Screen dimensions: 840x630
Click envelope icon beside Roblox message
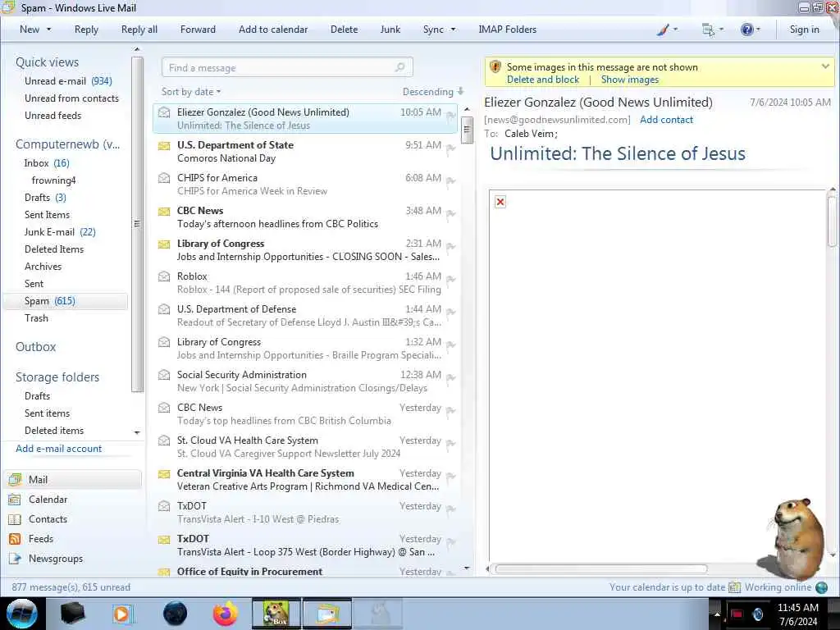click(164, 276)
